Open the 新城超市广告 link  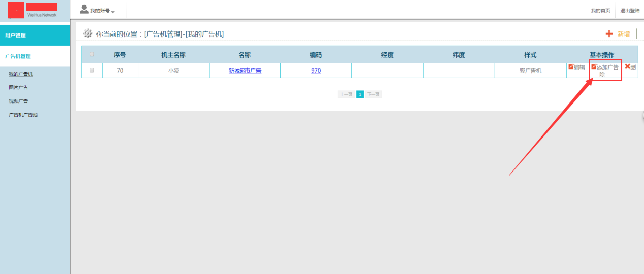click(x=245, y=71)
